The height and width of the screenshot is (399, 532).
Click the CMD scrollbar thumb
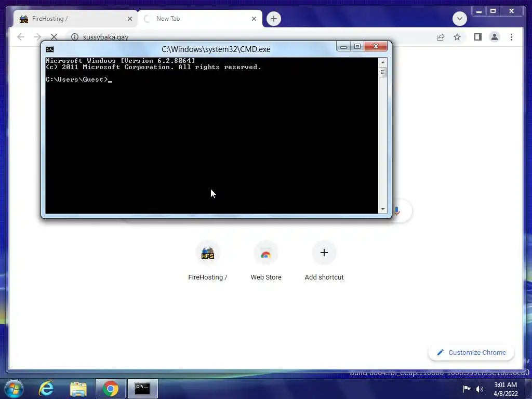383,72
